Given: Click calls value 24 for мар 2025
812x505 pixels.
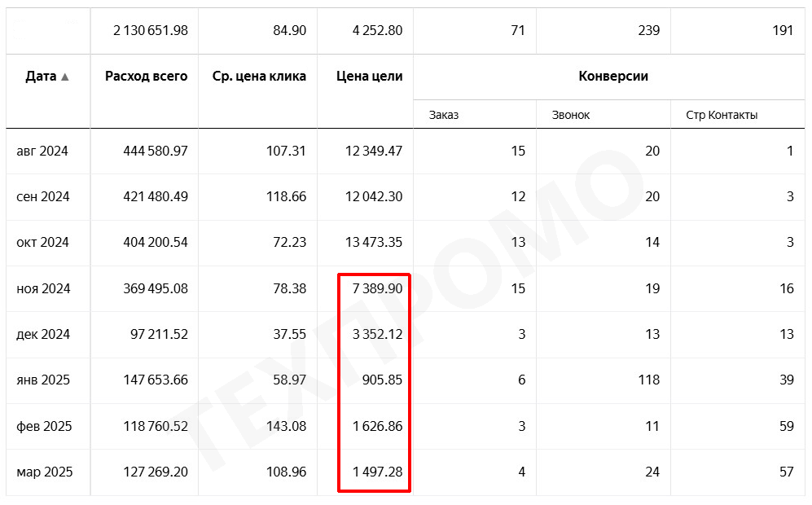Looking at the screenshot, I should (x=652, y=472).
